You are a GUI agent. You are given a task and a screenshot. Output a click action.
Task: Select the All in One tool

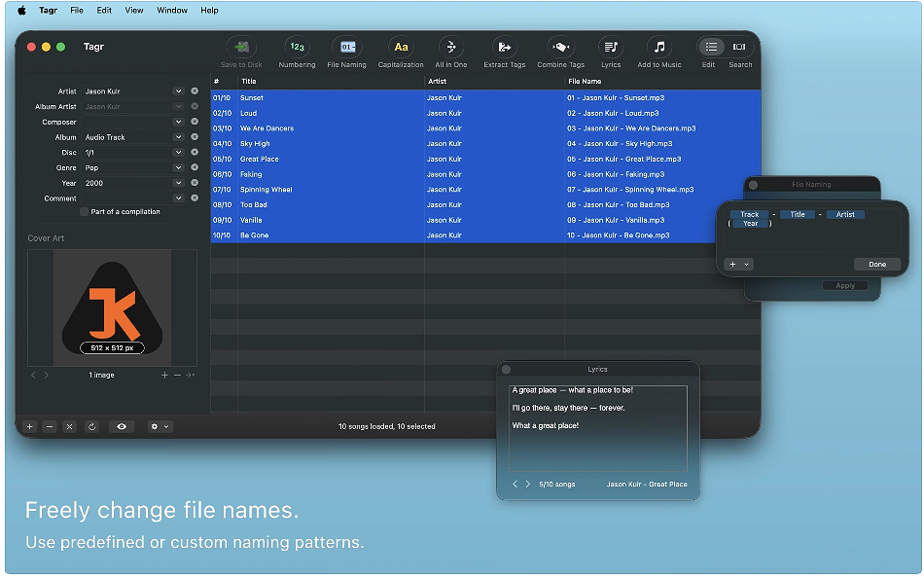click(450, 47)
